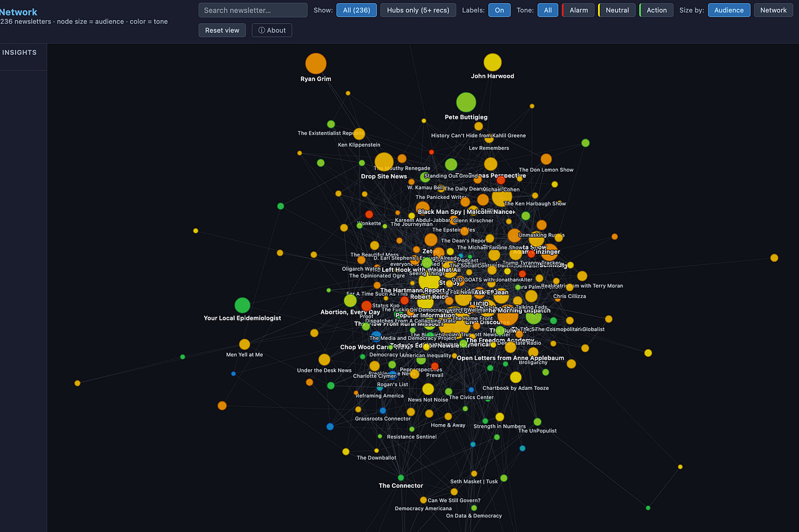This screenshot has height=532, width=799.
Task: Select the John Harwood yellow node
Action: click(493, 62)
